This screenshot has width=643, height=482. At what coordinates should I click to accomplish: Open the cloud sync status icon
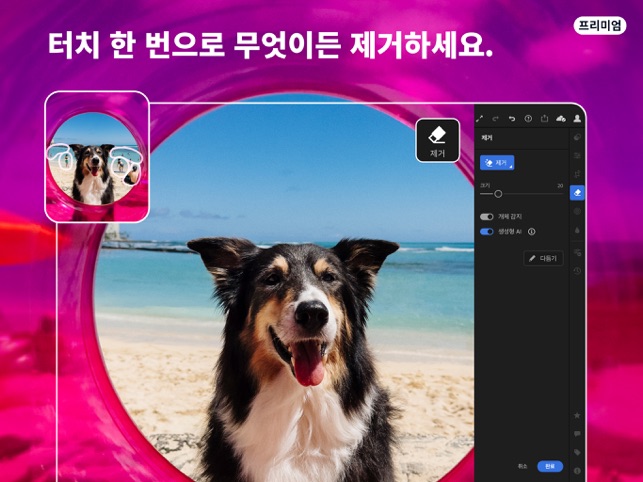561,119
